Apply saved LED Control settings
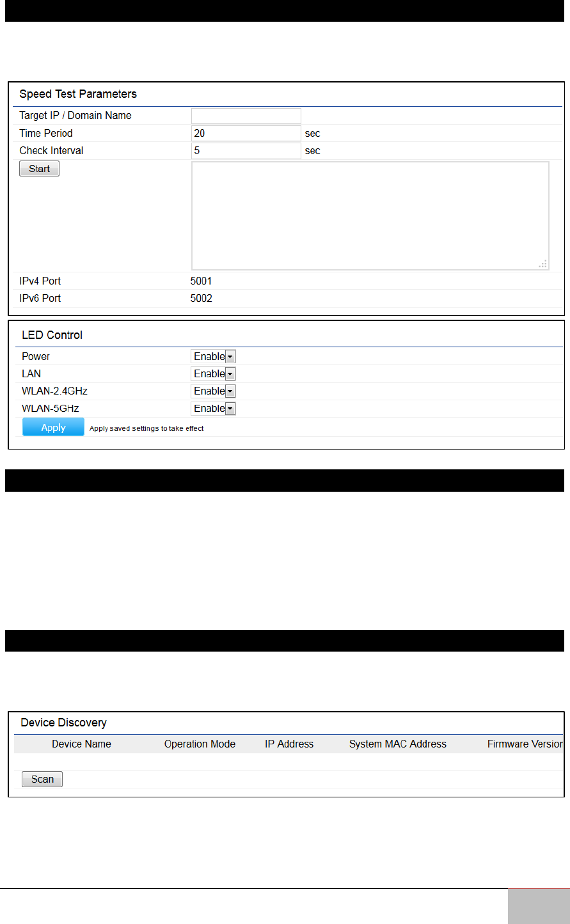Image resolution: width=570 pixels, height=924 pixels. point(53,427)
